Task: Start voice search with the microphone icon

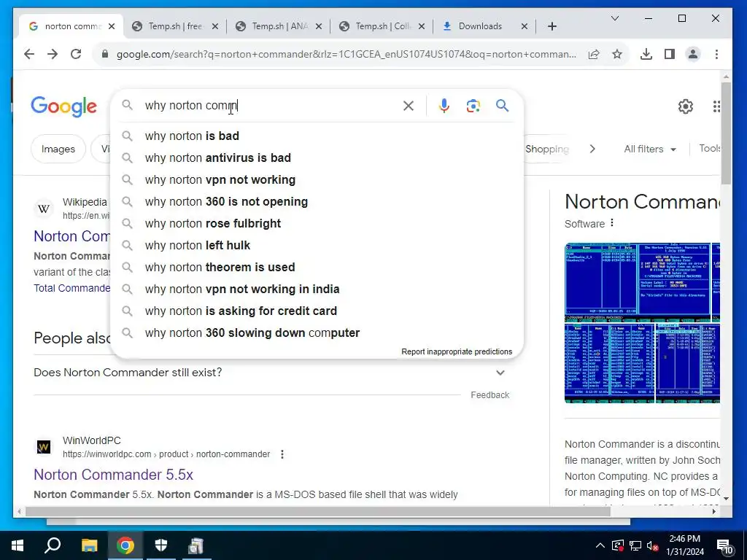Action: (x=444, y=106)
